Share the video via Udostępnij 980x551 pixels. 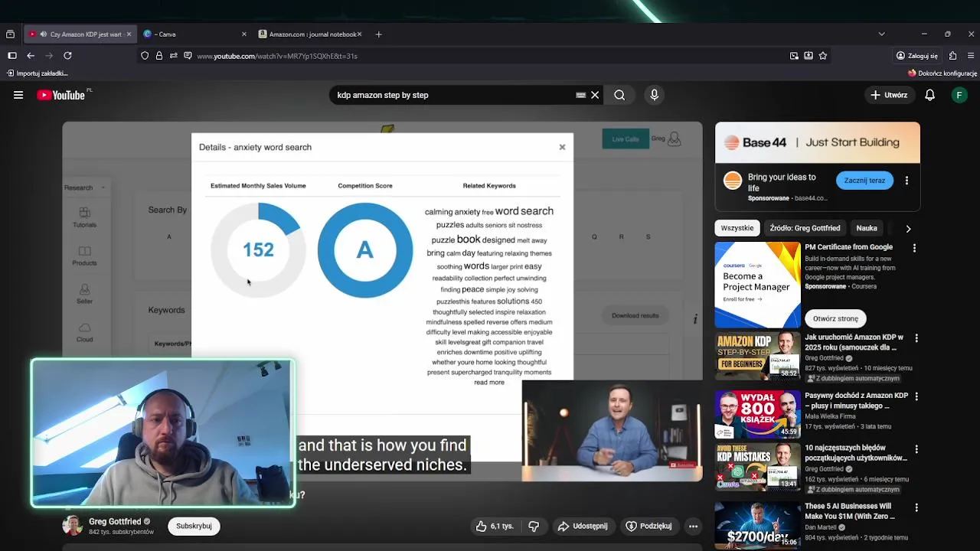pyautogui.click(x=583, y=526)
